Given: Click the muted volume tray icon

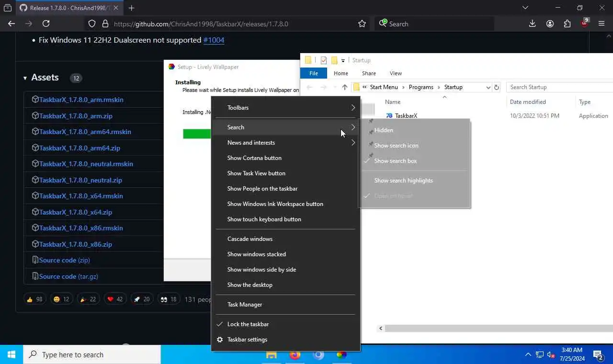Looking at the screenshot, I should click(x=551, y=355).
